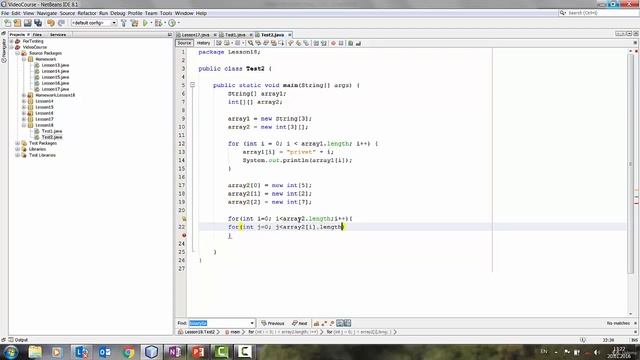This screenshot has height=360, width=640.
Task: Click editor vertical scrollbar
Action: click(631, 163)
